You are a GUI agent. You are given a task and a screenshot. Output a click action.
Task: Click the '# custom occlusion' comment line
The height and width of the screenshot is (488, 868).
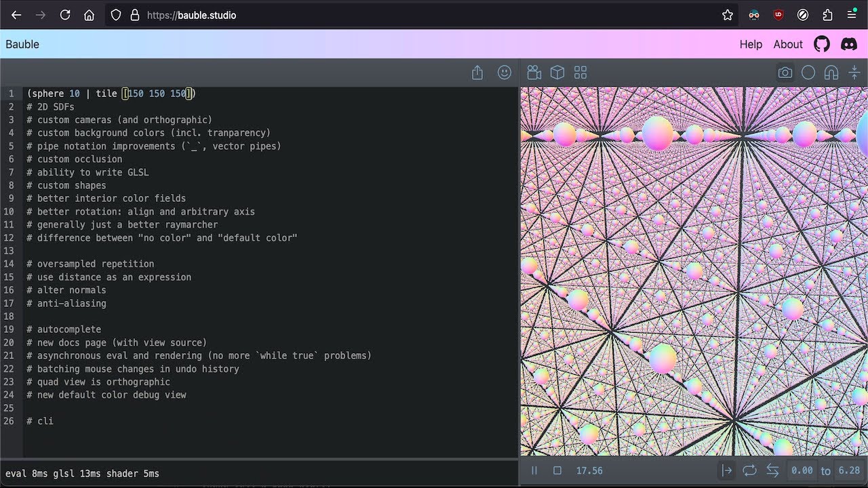pyautogui.click(x=75, y=159)
